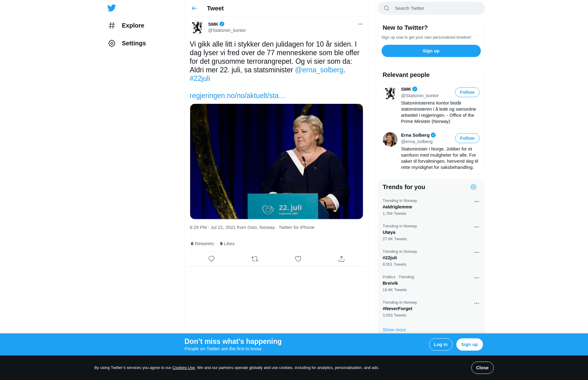The width and height of the screenshot is (588, 380).
Task: Go back using the arrow icon
Action: pyautogui.click(x=194, y=8)
